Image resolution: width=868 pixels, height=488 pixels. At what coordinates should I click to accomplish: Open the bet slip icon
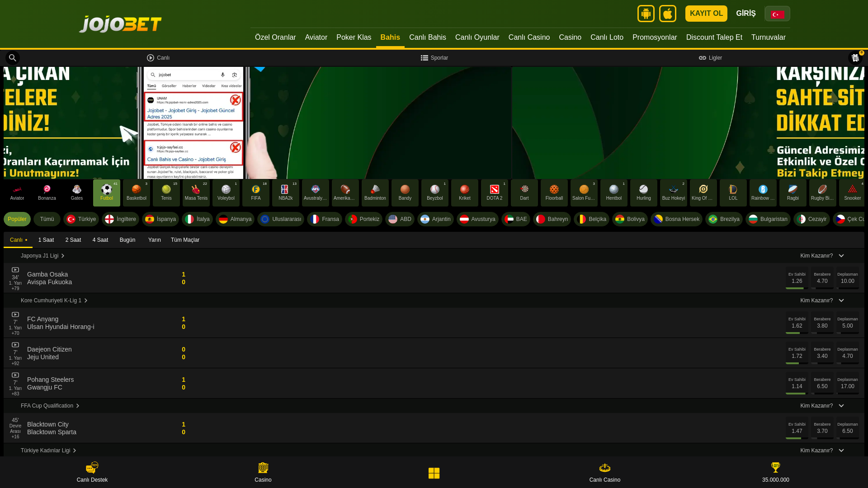click(855, 58)
